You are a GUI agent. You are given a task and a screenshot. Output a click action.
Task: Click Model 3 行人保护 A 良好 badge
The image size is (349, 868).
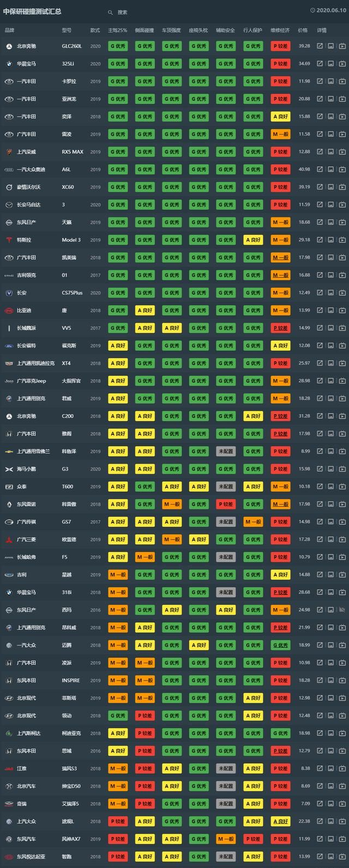253,240
